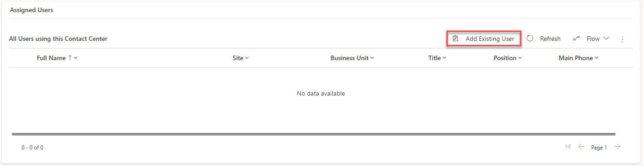This screenshot has width=644, height=166.
Task: Open the Position column dropdown
Action: click(x=520, y=58)
